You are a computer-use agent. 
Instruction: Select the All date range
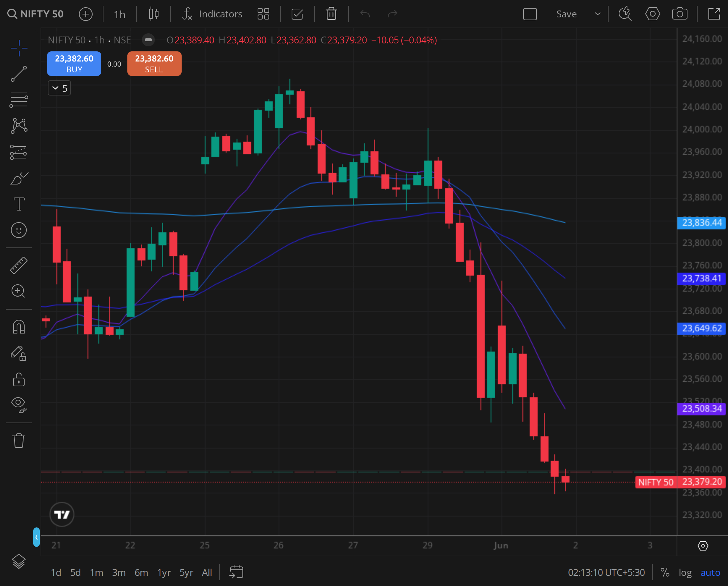[x=207, y=573]
